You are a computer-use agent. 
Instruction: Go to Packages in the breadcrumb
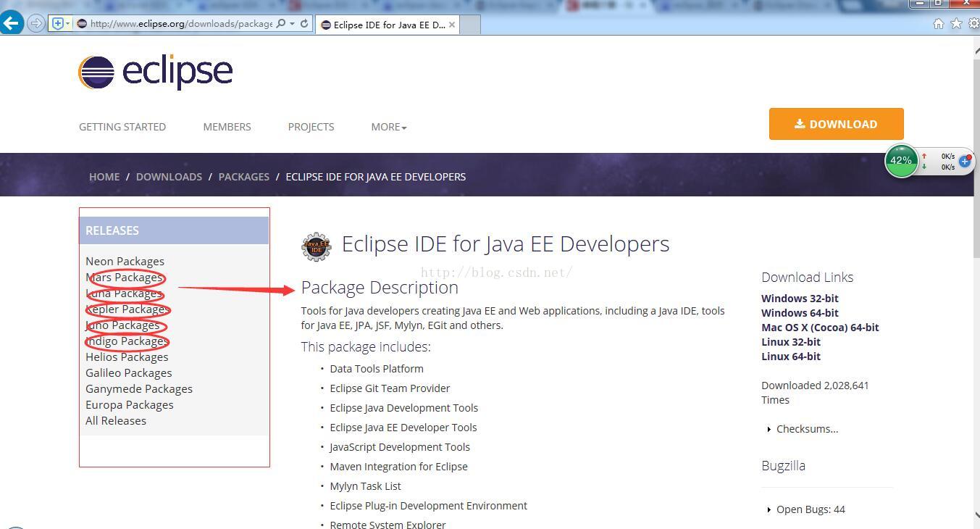click(x=243, y=176)
